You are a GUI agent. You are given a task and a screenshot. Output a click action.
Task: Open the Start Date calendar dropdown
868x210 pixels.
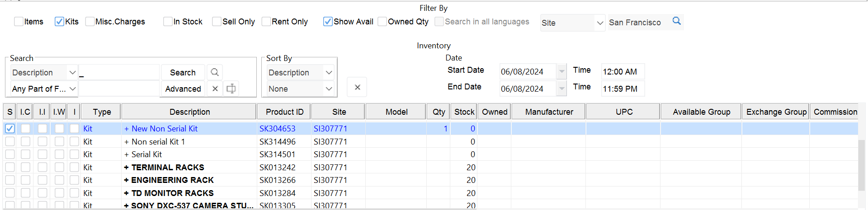561,72
